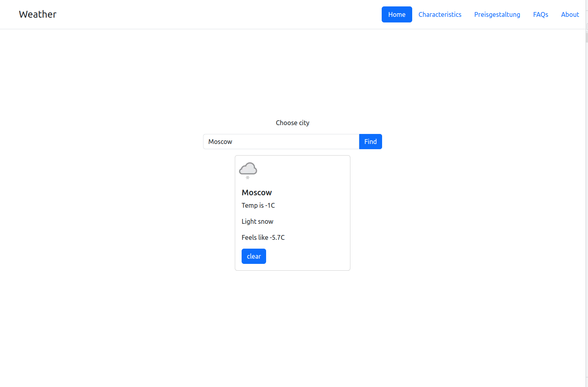Navigate to the FAQs section
This screenshot has width=588, height=387.
540,14
